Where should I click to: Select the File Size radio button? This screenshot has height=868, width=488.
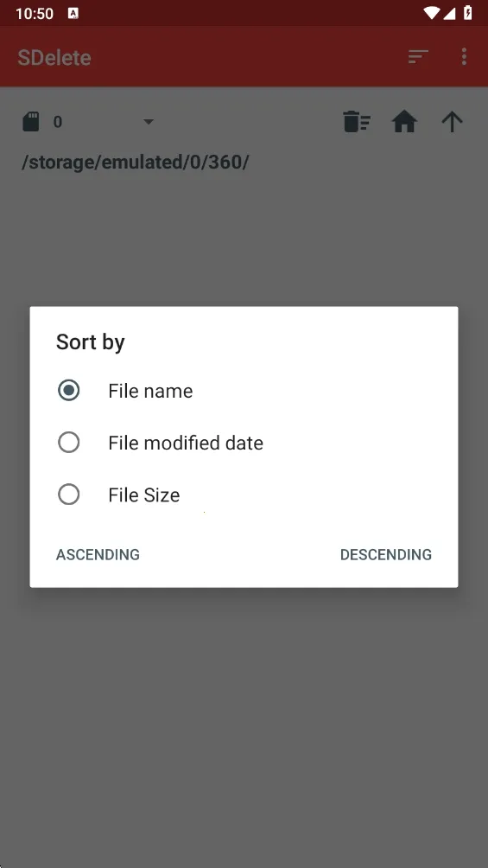pos(68,495)
